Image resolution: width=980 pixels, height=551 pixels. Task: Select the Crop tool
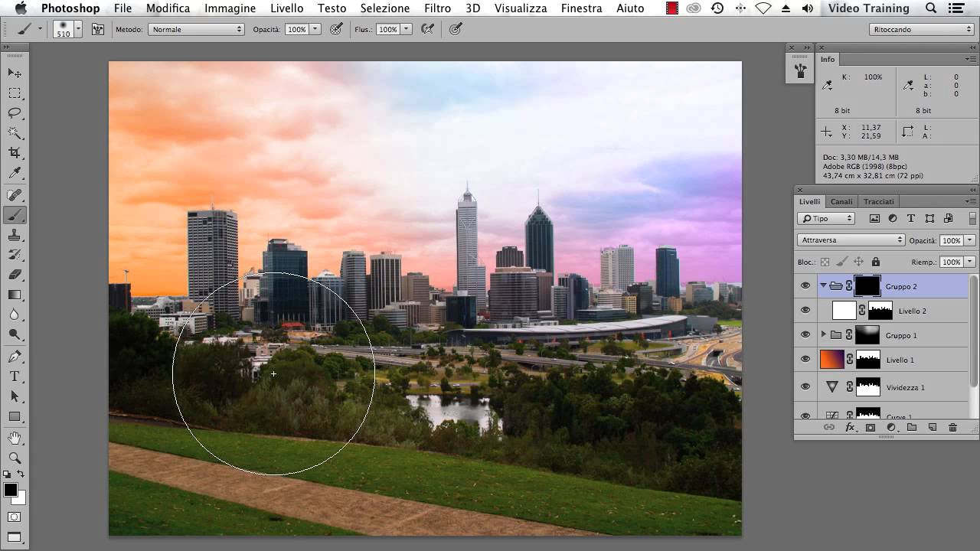pos(15,153)
